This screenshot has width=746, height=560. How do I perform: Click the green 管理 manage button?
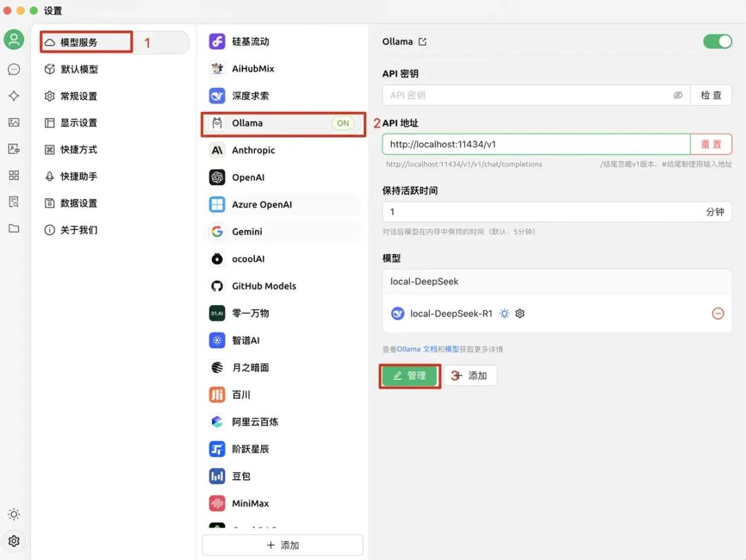[410, 376]
